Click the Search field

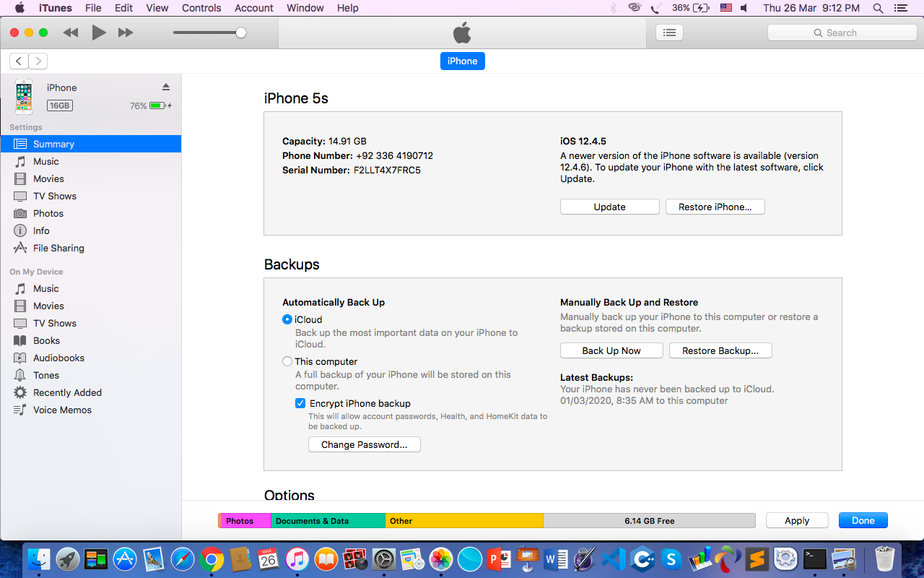[842, 33]
